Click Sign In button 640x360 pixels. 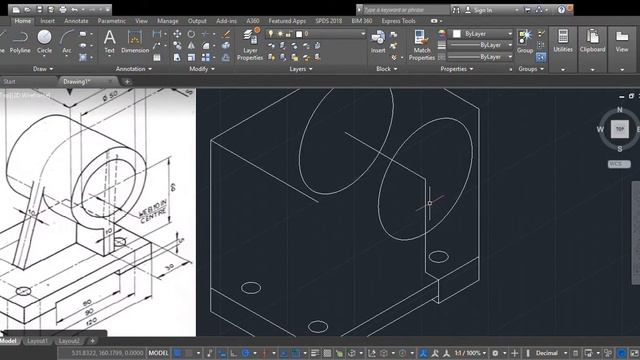(x=483, y=10)
